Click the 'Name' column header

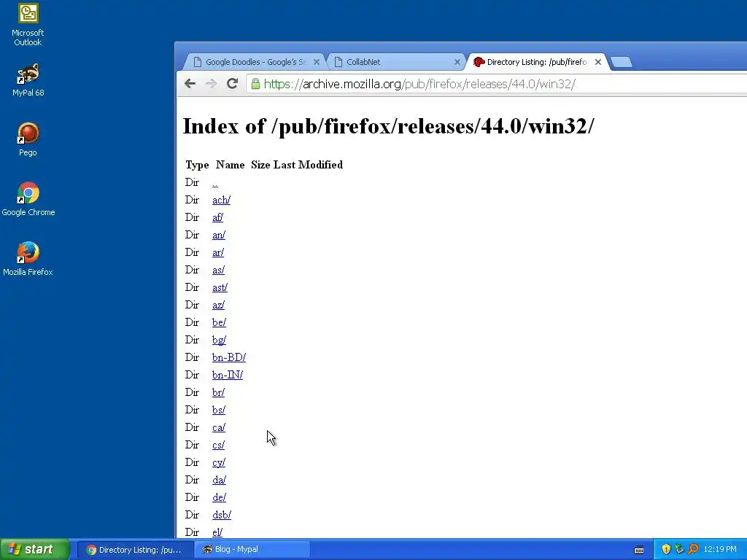click(230, 165)
